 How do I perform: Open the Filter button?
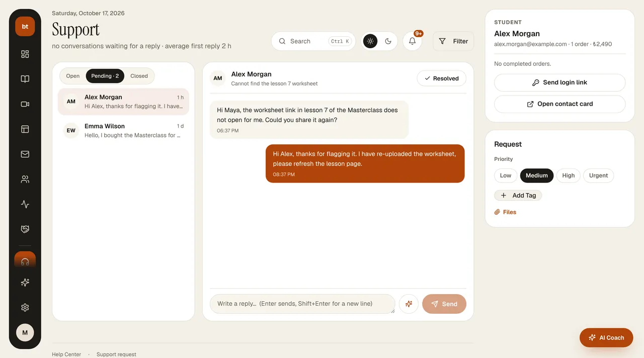454,41
